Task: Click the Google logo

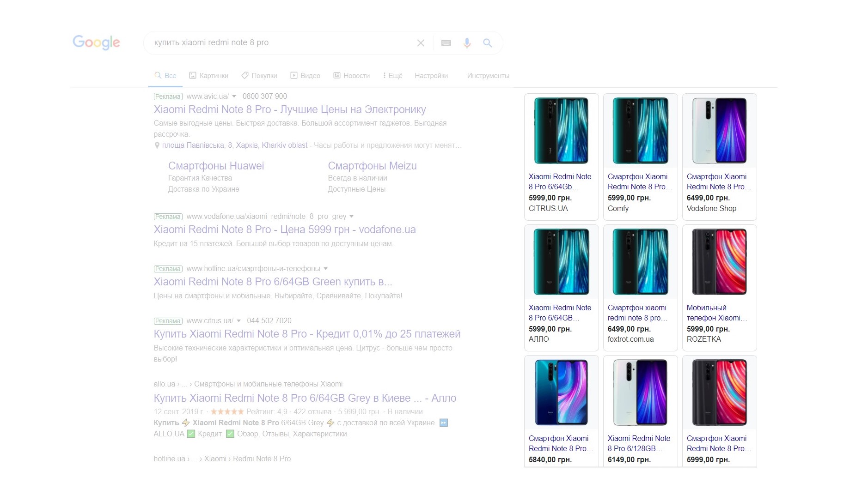Action: click(96, 42)
